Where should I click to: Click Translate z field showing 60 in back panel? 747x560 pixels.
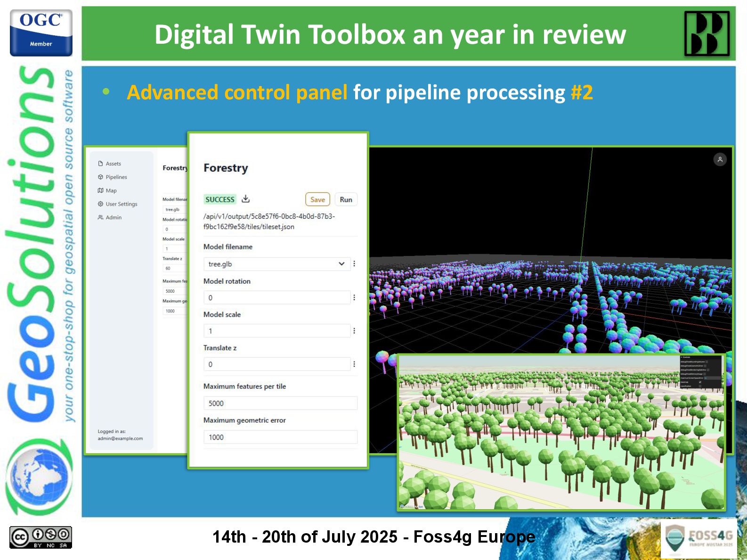click(175, 268)
